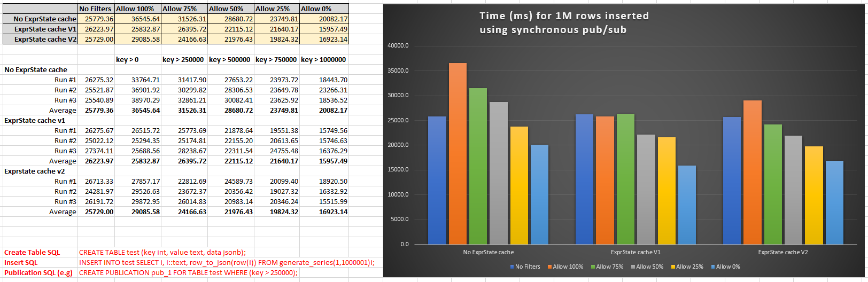Select the 'Exprstate cache v2' section heading cell
The image size is (868, 282).
[35, 171]
